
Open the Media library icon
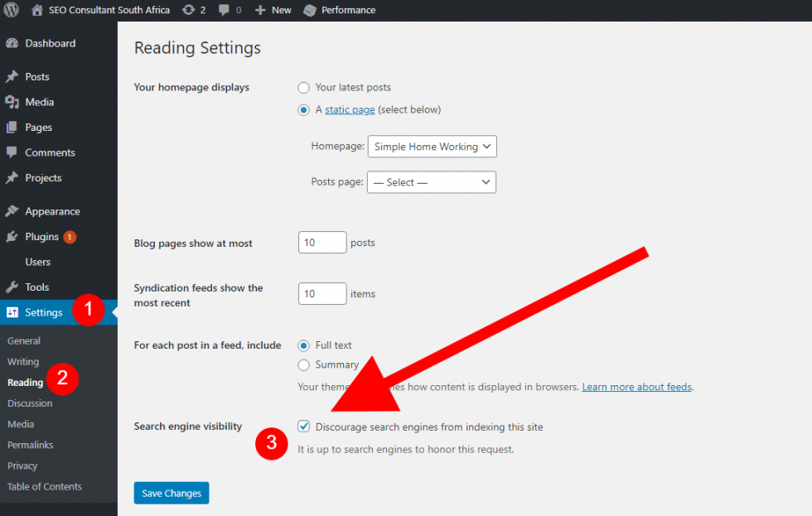coord(12,102)
